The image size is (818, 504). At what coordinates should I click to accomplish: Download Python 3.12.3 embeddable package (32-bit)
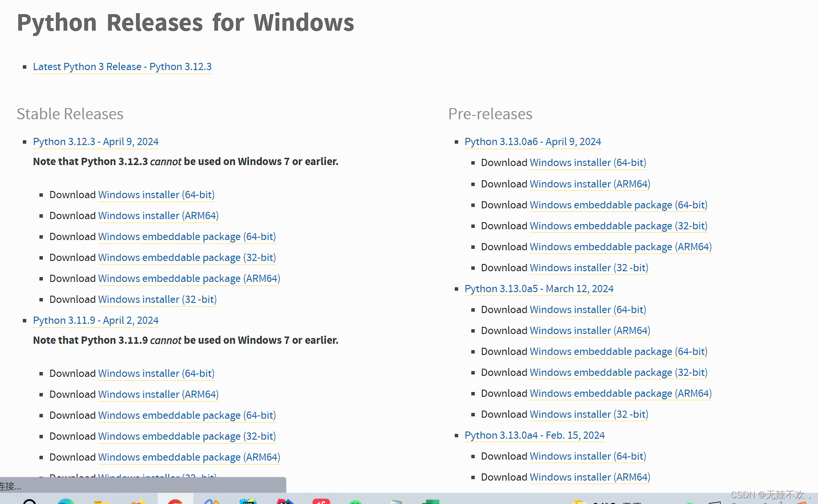click(187, 258)
